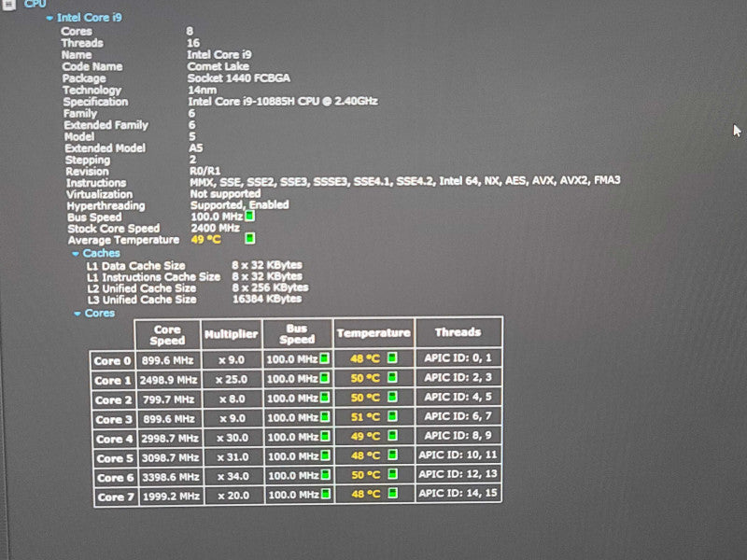
Task: Click the Comet Lake code name value
Action: pos(218,66)
